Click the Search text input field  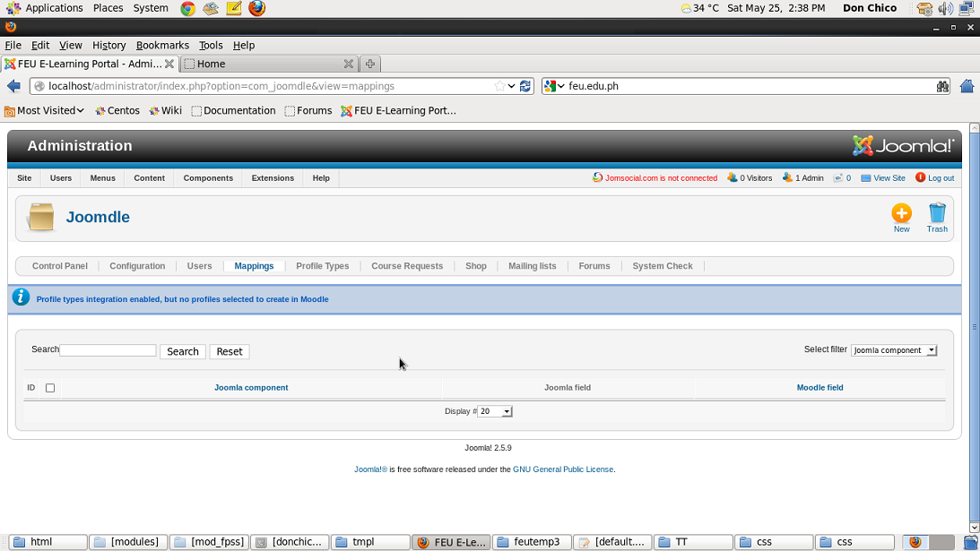pos(108,350)
